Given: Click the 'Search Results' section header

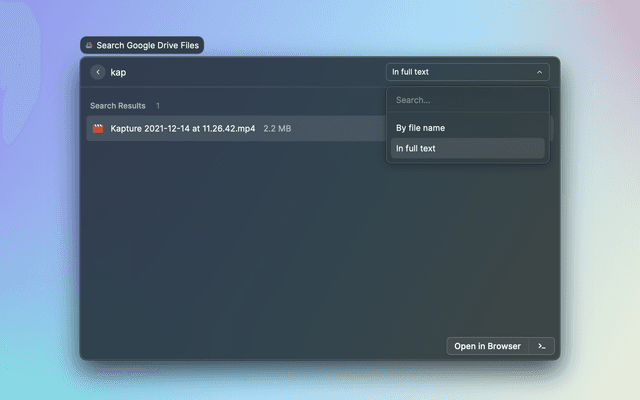Looking at the screenshot, I should coord(118,105).
